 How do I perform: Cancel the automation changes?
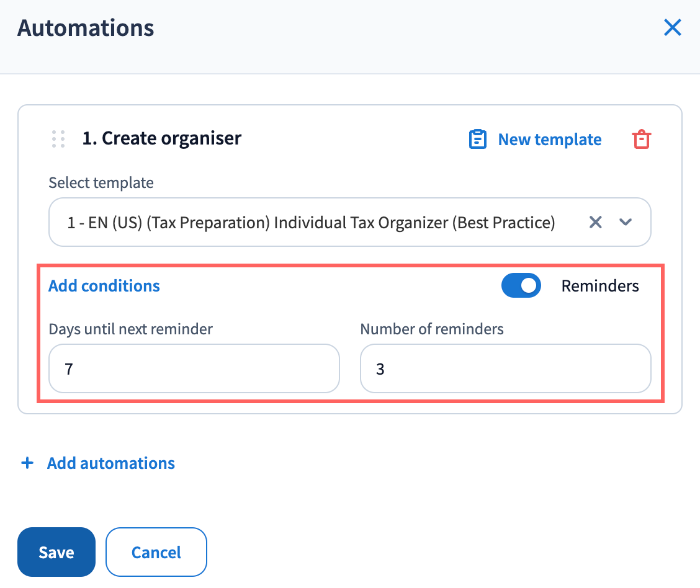(156, 552)
